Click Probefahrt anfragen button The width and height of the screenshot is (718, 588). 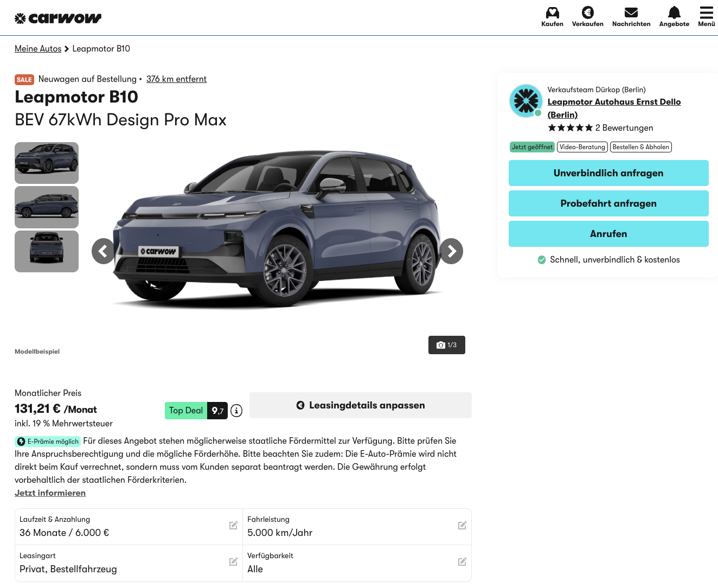pyautogui.click(x=608, y=203)
